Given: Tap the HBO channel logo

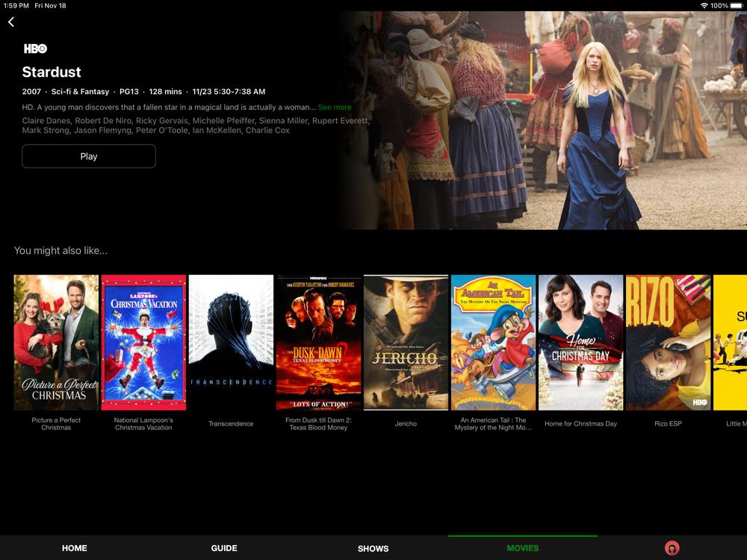Looking at the screenshot, I should tap(35, 49).
